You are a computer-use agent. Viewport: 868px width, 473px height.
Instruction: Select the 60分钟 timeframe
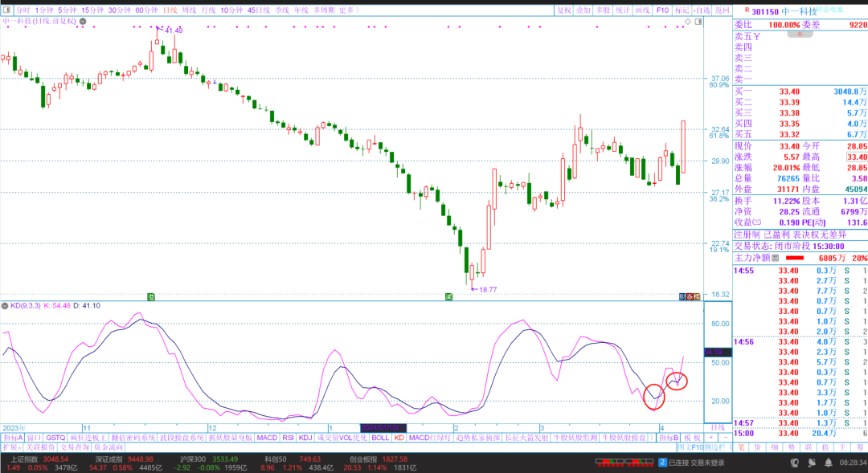146,10
